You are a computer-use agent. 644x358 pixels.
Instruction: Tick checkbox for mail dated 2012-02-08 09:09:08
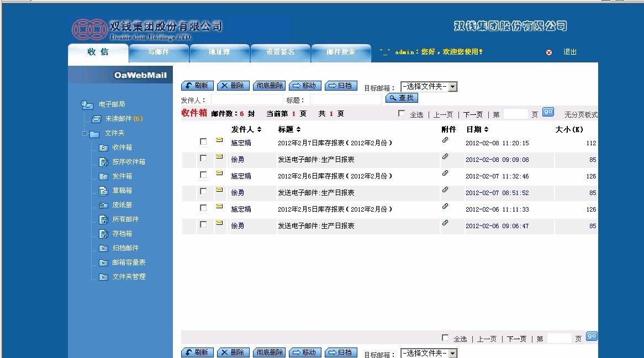(203, 158)
